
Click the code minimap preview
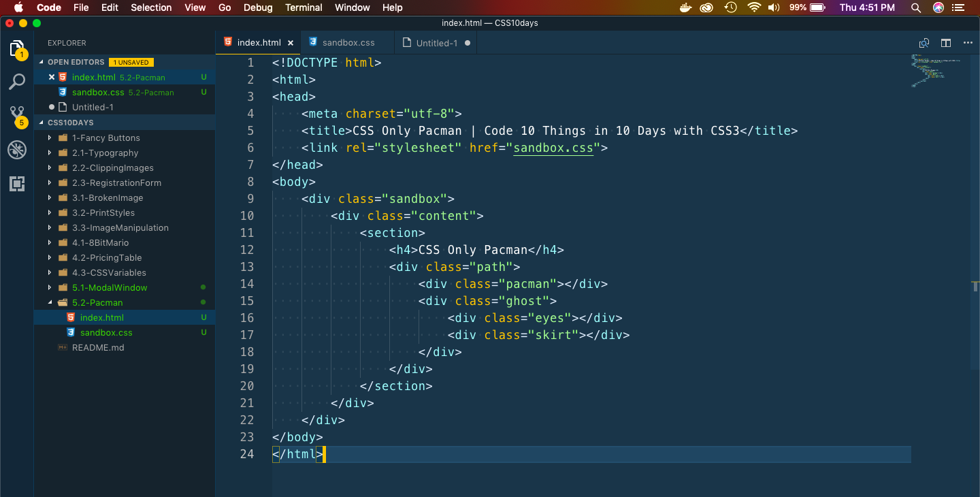click(x=936, y=70)
